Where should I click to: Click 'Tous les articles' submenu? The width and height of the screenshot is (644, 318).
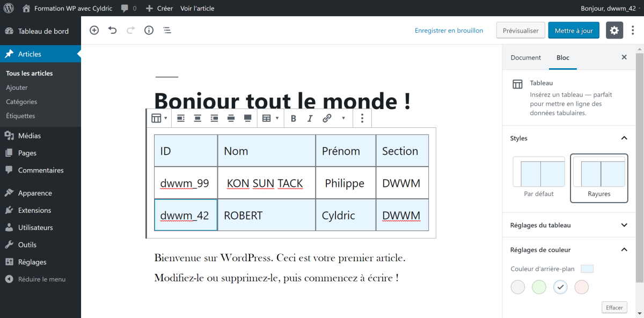[30, 73]
